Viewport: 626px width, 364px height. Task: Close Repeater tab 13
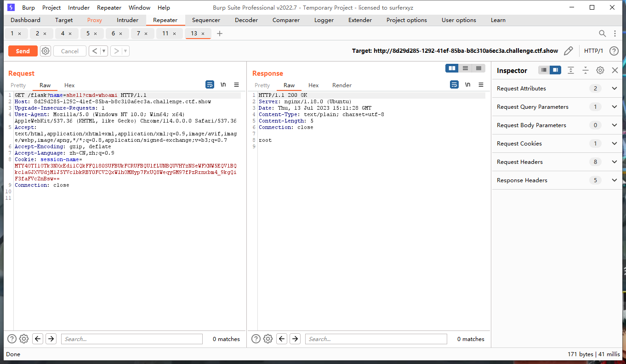tap(203, 34)
